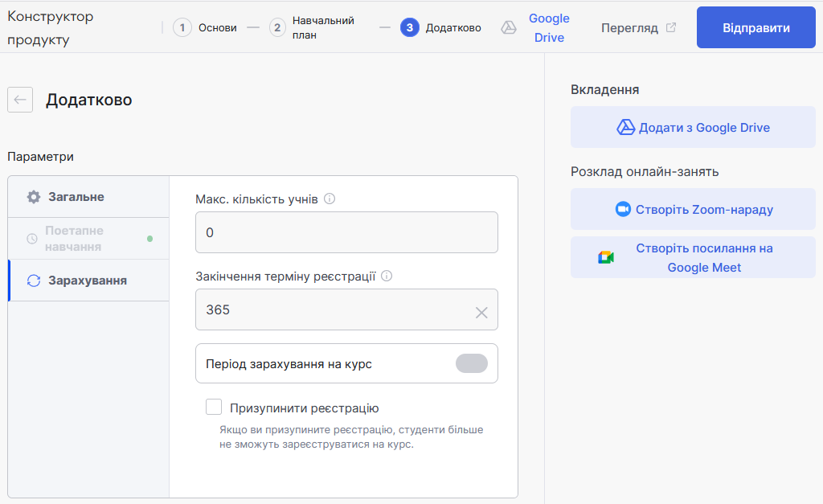Viewport: 823px width, 504px height.
Task: Click the info icon next to Макс. кількість учнів
Action: 330,199
